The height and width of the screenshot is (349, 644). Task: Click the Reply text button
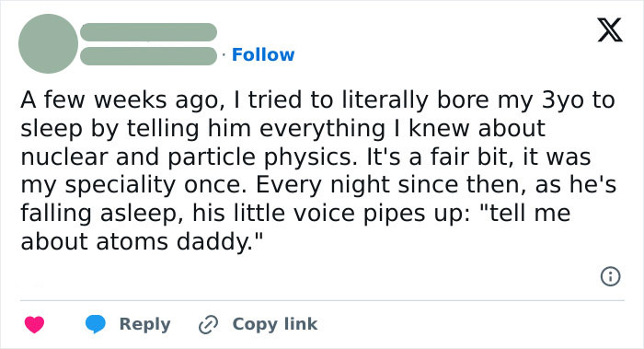pos(145,324)
